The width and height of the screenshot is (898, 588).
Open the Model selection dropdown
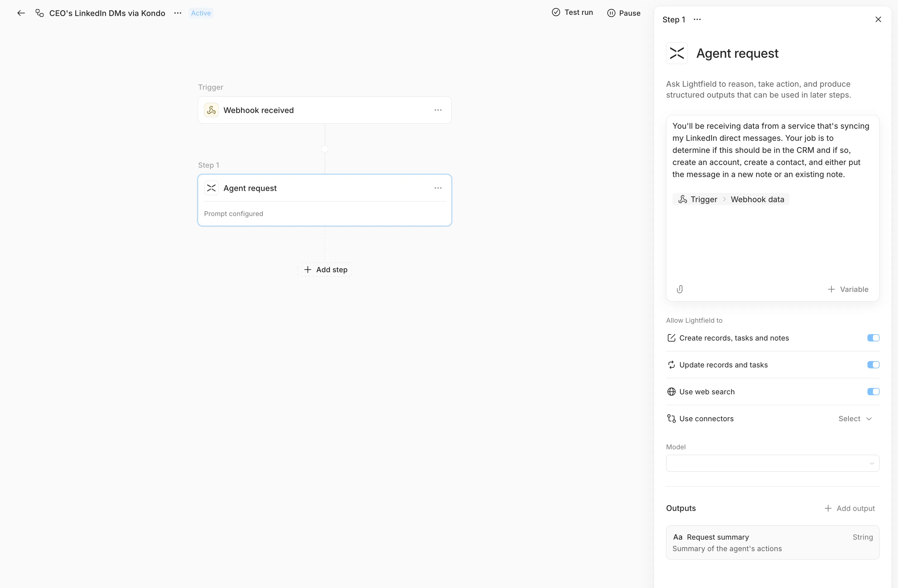pyautogui.click(x=772, y=463)
